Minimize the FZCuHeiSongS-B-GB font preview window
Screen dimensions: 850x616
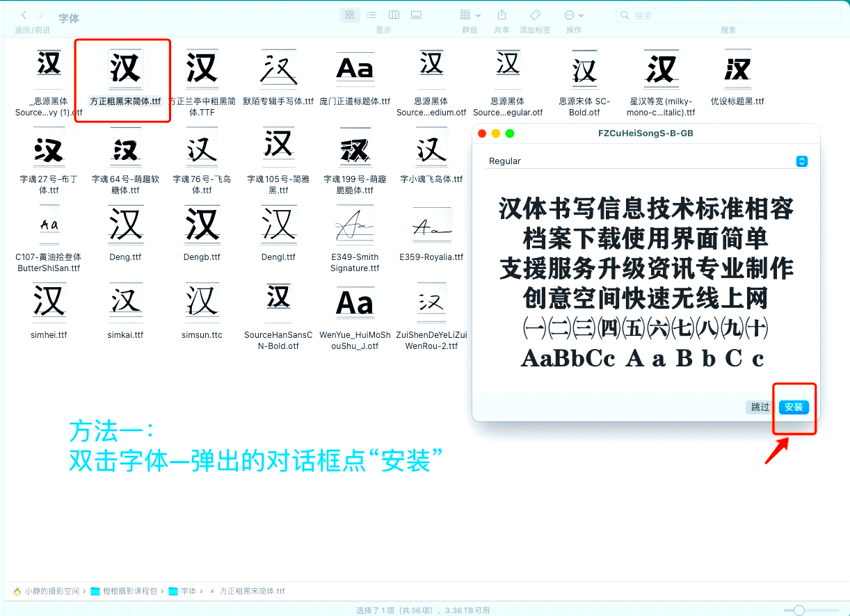496,133
